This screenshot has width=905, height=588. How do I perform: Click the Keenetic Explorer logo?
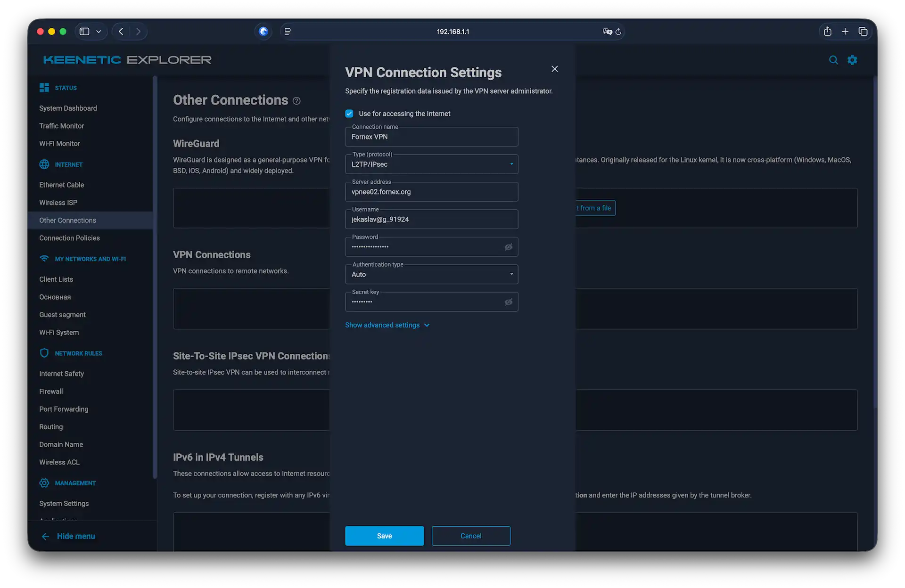click(x=127, y=60)
